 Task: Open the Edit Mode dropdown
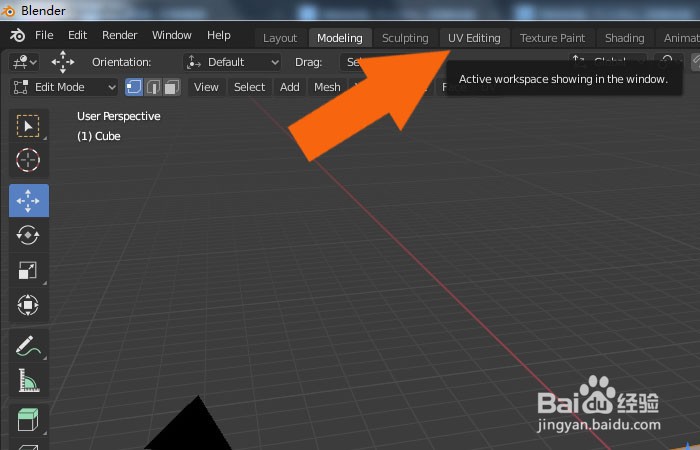click(x=64, y=87)
